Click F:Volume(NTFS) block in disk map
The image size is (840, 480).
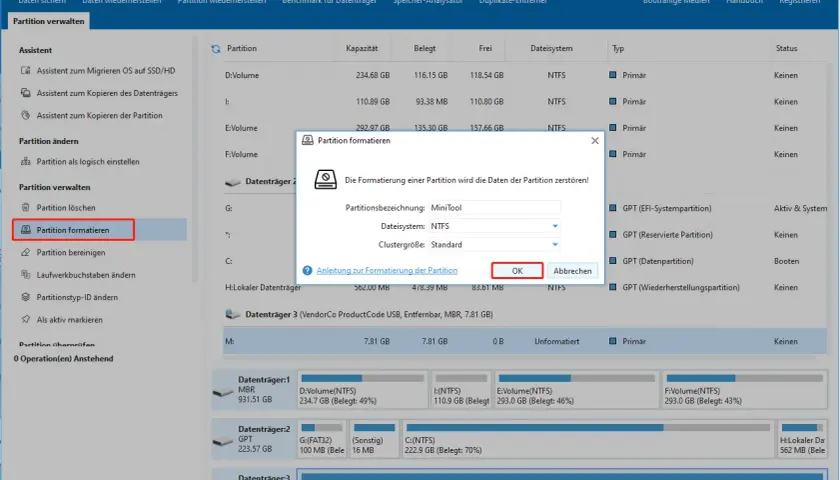745,390
